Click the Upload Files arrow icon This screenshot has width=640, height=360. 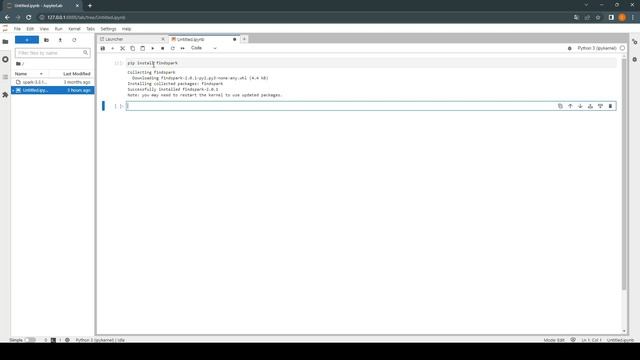(60, 40)
